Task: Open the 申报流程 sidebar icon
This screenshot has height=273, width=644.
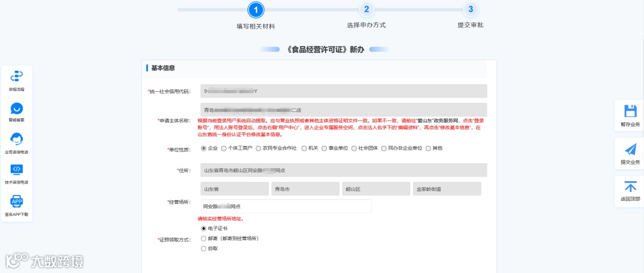Action: coord(17,76)
